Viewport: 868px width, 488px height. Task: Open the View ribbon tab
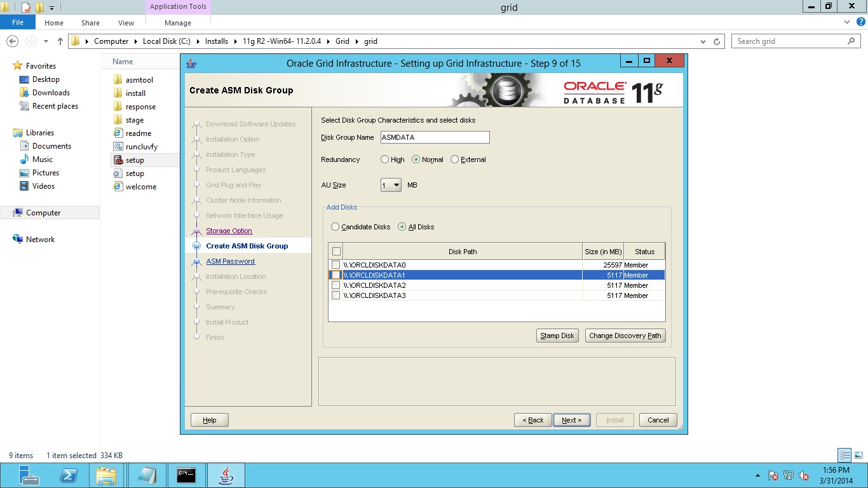[126, 23]
